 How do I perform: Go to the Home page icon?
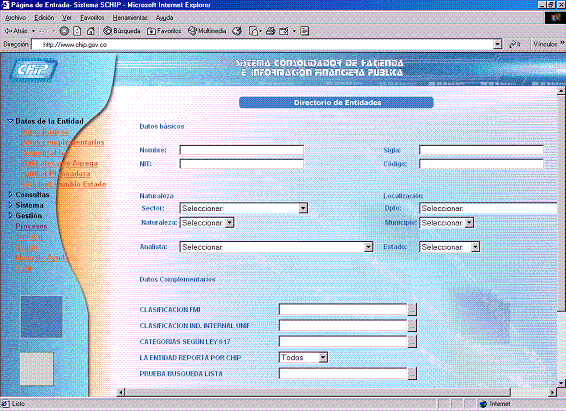coord(91,31)
